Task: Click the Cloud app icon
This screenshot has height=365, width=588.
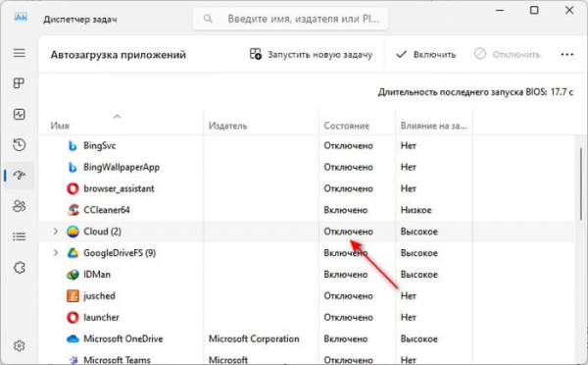Action: pos(73,232)
